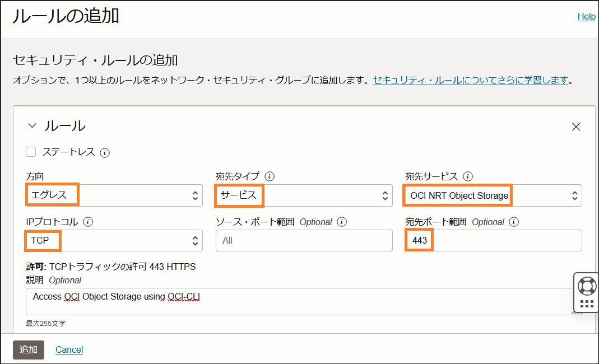Click the 説明 description text area
Screen dimensions: 599x364
[x=304, y=301]
